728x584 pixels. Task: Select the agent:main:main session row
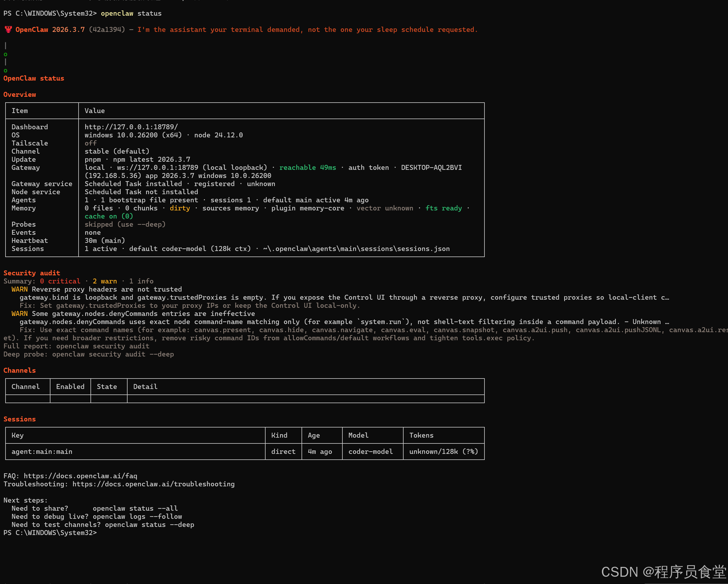tap(42, 451)
